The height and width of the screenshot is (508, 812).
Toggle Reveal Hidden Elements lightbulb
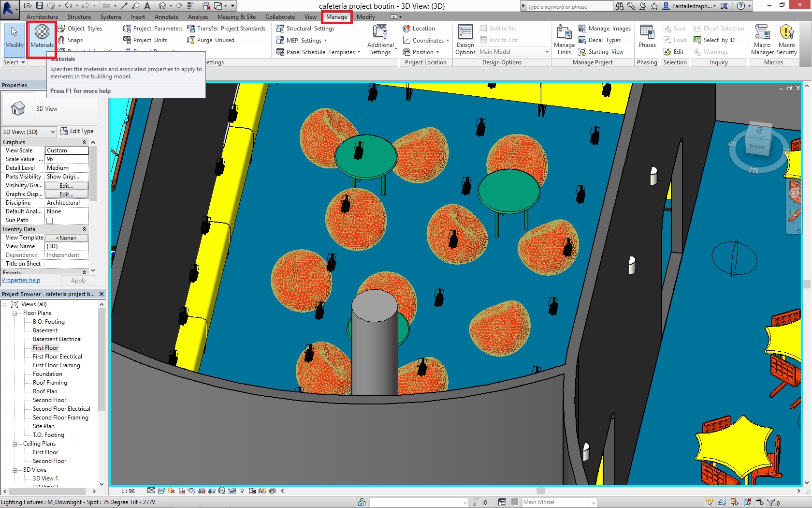point(243,491)
